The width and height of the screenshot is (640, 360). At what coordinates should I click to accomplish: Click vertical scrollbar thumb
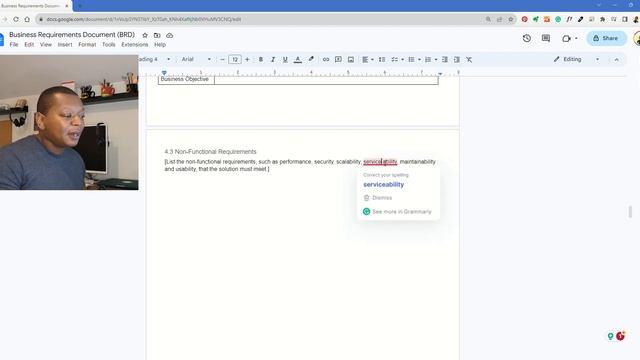[630, 212]
